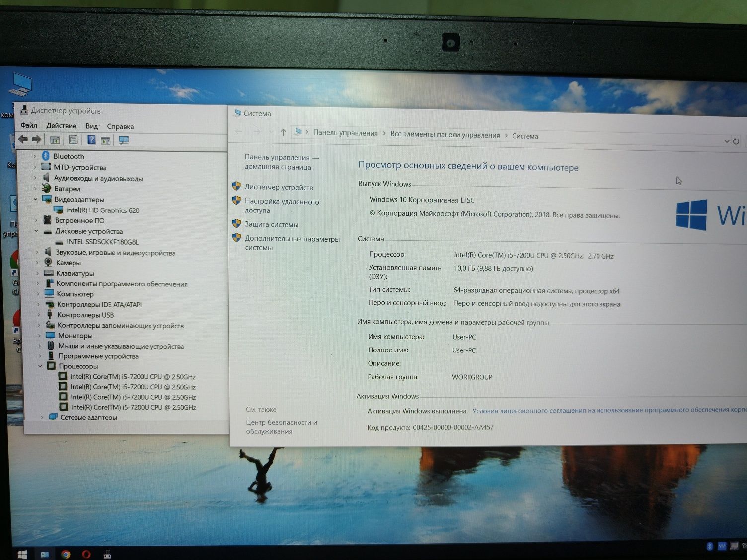Expand the Контроллеры USB node
The height and width of the screenshot is (560, 747).
point(39,314)
